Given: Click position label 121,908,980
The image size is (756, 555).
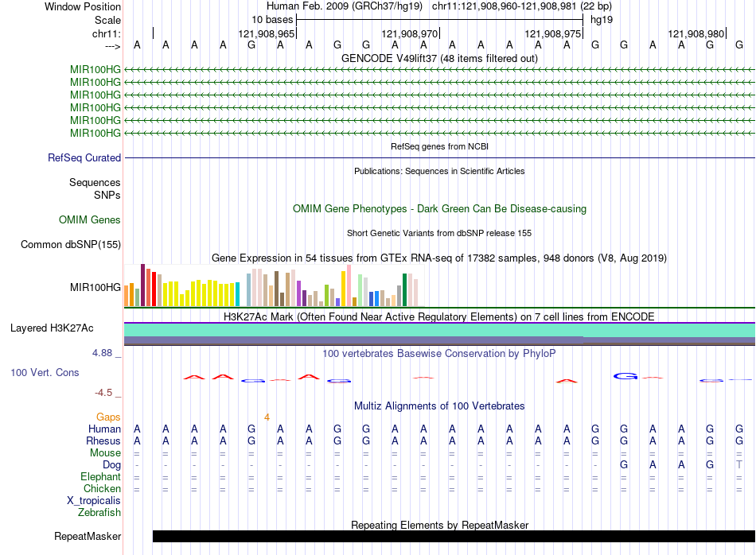Looking at the screenshot, I should pos(696,33).
